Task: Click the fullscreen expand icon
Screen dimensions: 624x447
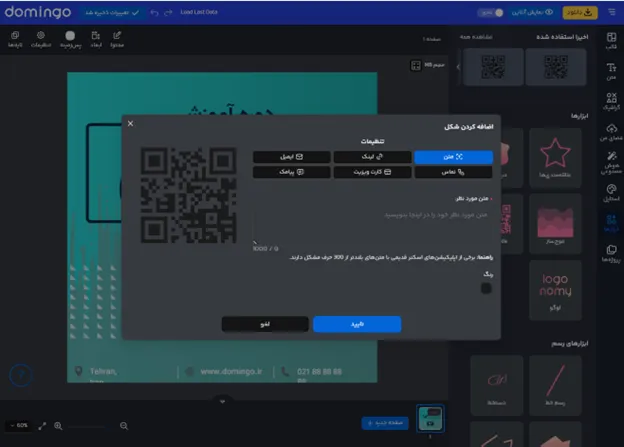Action: (42, 425)
